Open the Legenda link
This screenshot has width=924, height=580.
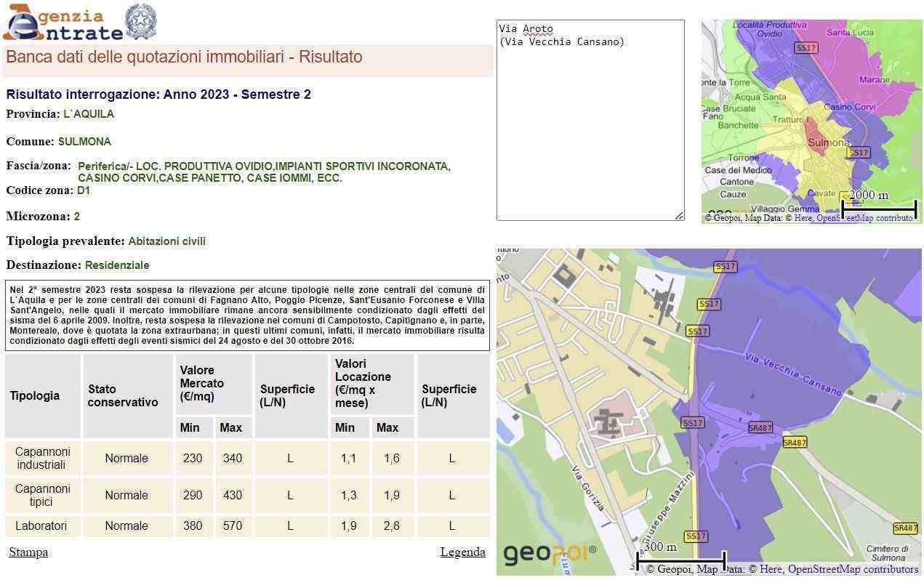tap(462, 552)
